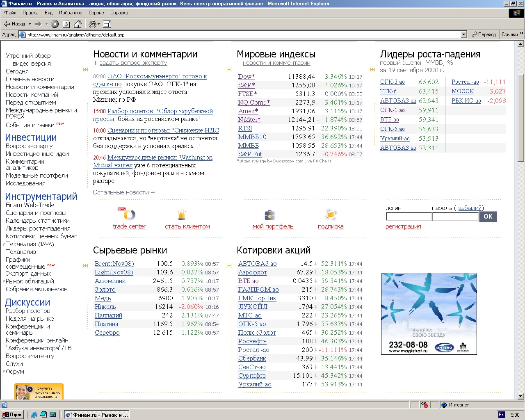Open the Сбербанк stock quote link
This screenshot has height=420, width=525.
point(252,358)
